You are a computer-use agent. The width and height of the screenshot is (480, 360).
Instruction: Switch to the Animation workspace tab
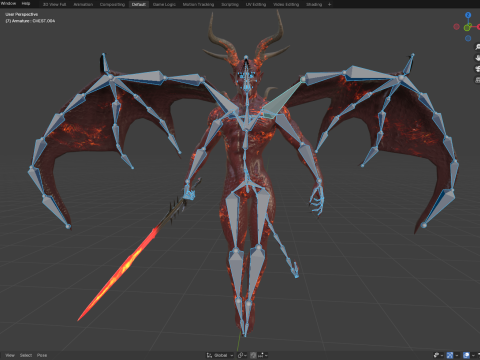(83, 4)
